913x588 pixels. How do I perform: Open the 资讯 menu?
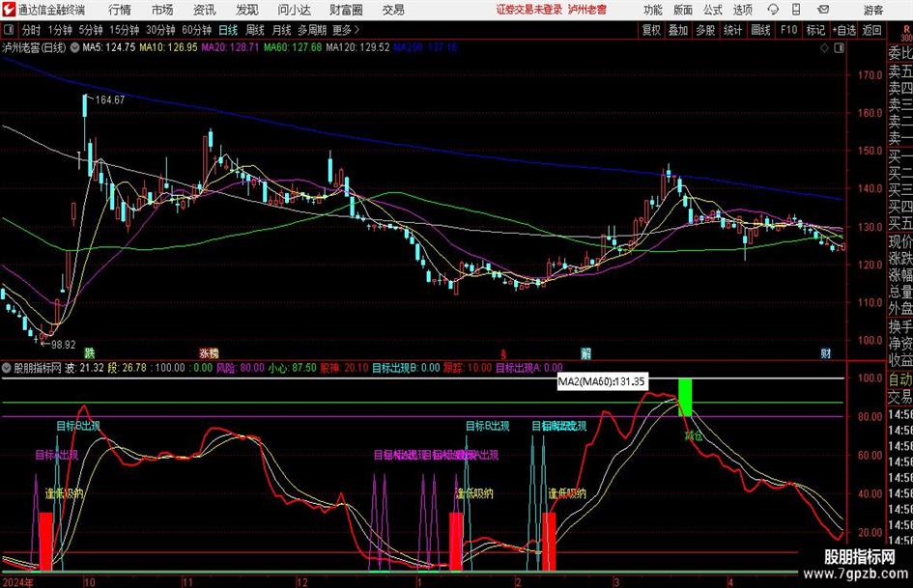pos(205,10)
